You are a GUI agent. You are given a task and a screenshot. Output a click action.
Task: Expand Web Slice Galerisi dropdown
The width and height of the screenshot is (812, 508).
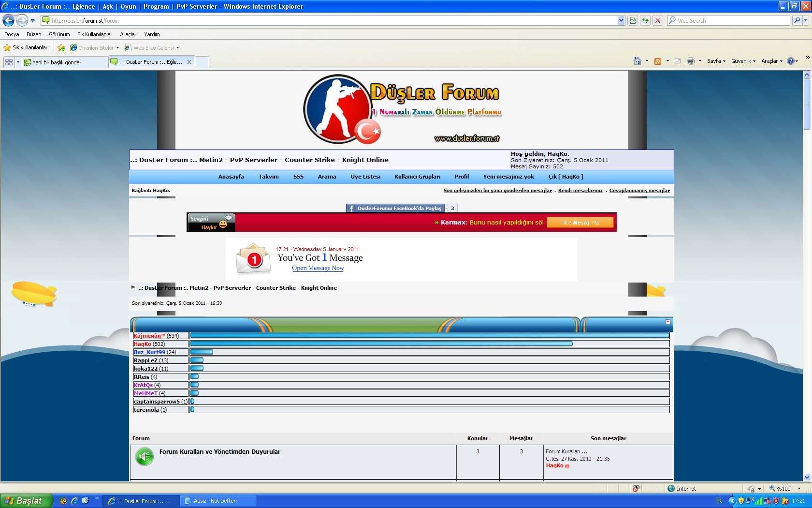point(177,47)
